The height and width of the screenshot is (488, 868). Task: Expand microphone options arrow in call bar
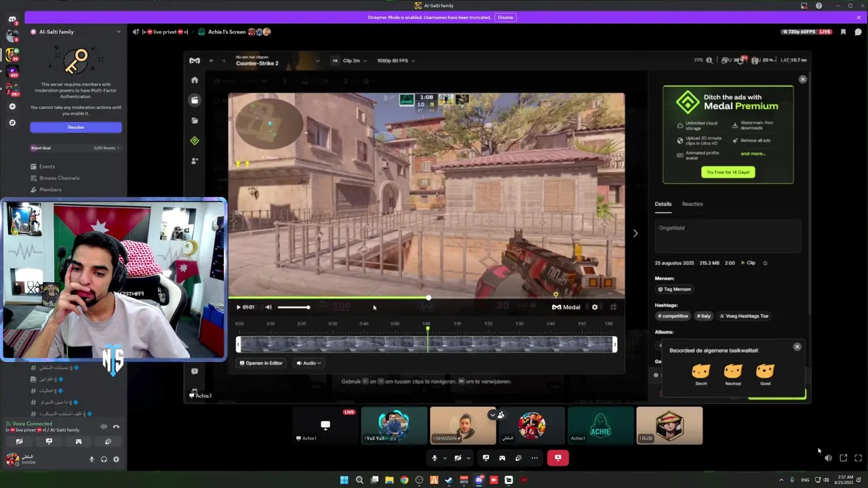pyautogui.click(x=445, y=458)
